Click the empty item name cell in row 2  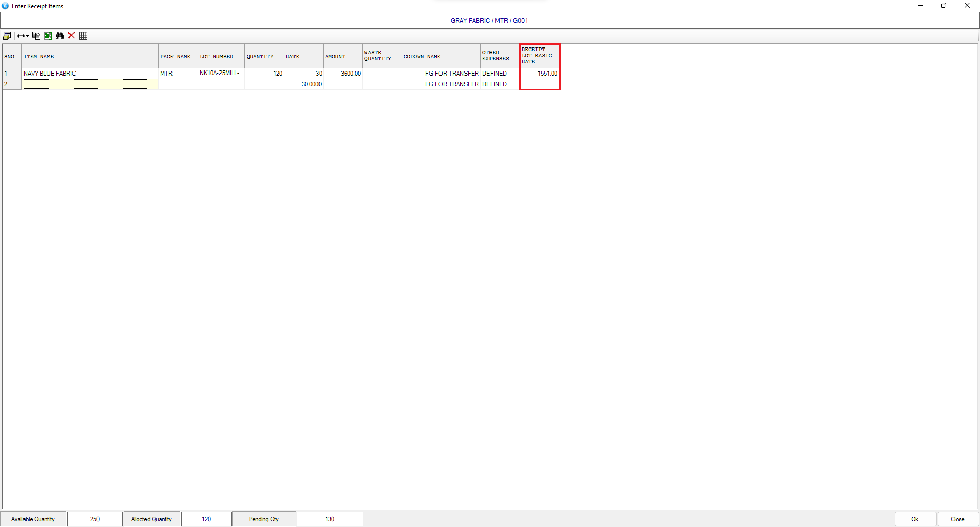(x=90, y=84)
